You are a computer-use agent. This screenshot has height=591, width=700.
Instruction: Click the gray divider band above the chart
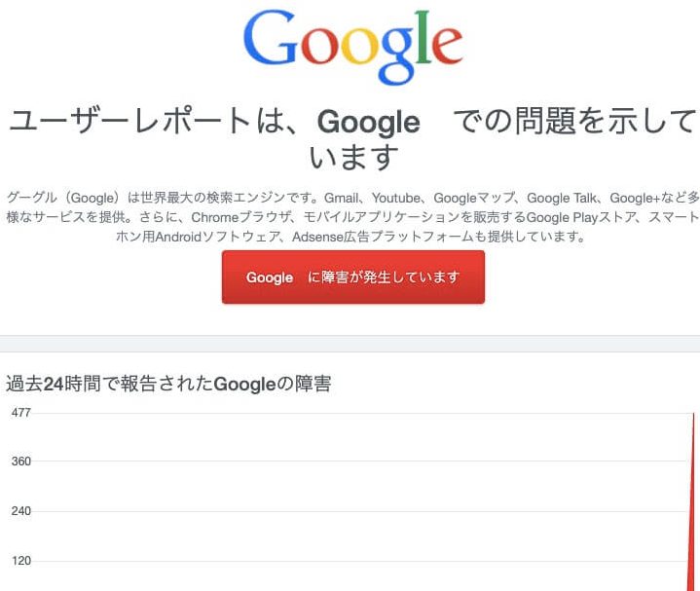pos(350,343)
